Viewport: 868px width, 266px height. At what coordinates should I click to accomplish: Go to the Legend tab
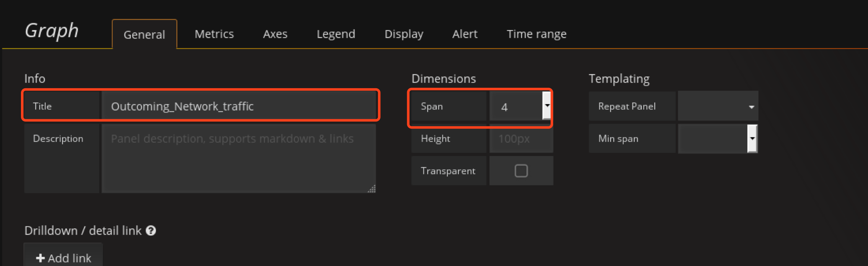click(x=336, y=34)
